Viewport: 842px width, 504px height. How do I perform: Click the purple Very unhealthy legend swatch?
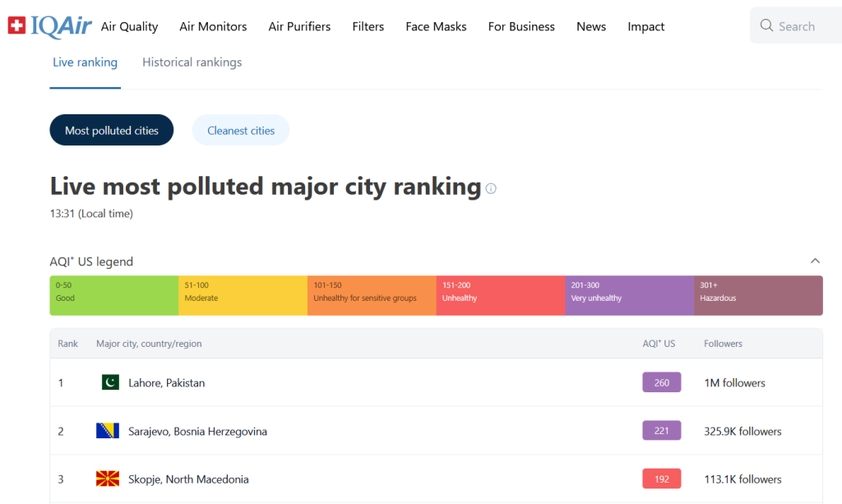coord(629,295)
